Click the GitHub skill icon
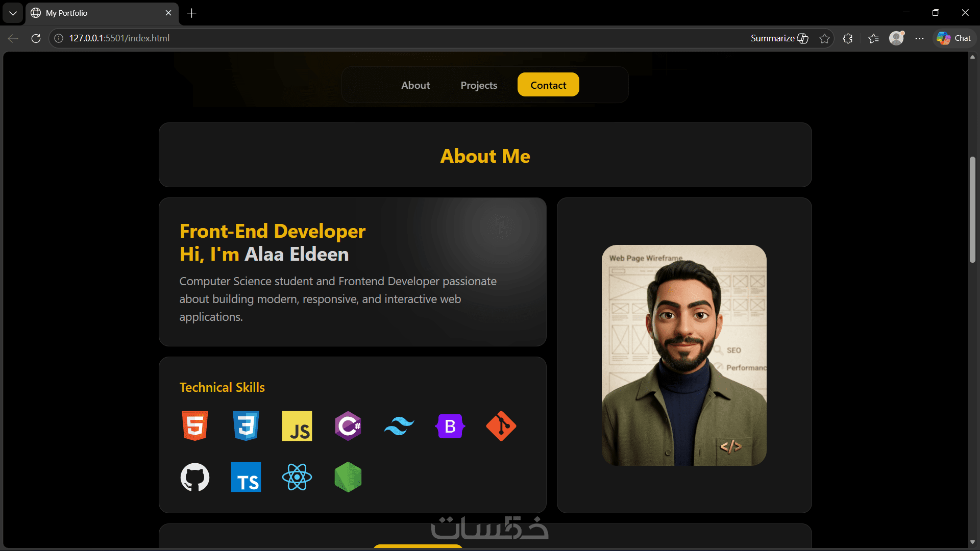The width and height of the screenshot is (980, 551). 195,477
